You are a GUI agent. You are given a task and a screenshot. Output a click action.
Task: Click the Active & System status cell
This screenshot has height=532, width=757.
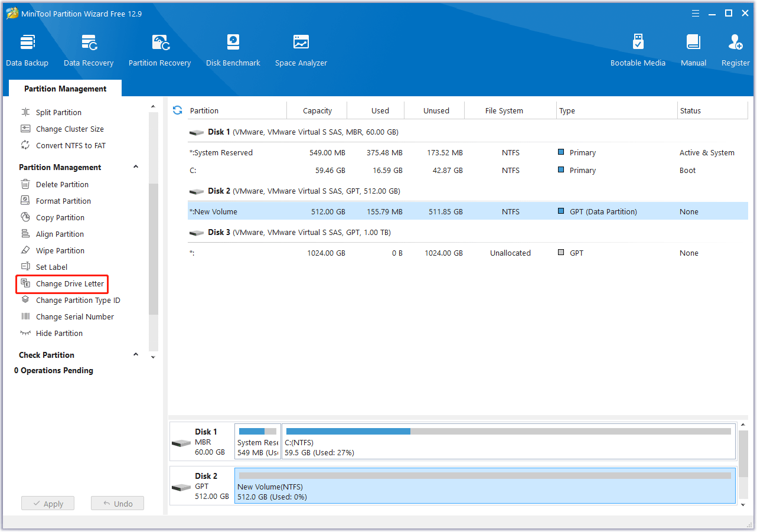[x=707, y=152]
